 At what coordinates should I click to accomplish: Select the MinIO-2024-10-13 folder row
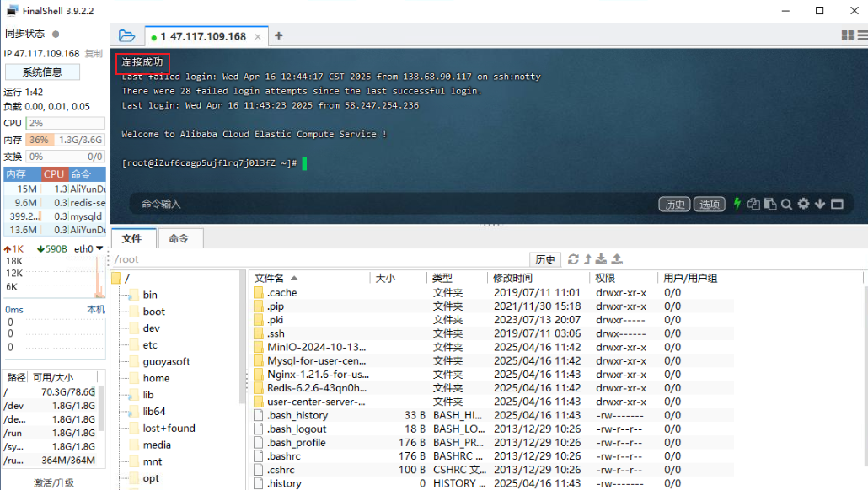coord(493,348)
